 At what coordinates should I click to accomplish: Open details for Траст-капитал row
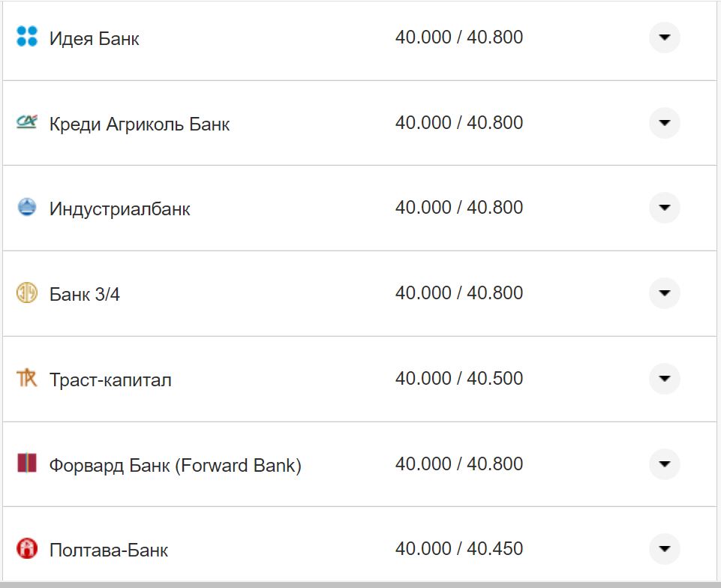coord(663,379)
